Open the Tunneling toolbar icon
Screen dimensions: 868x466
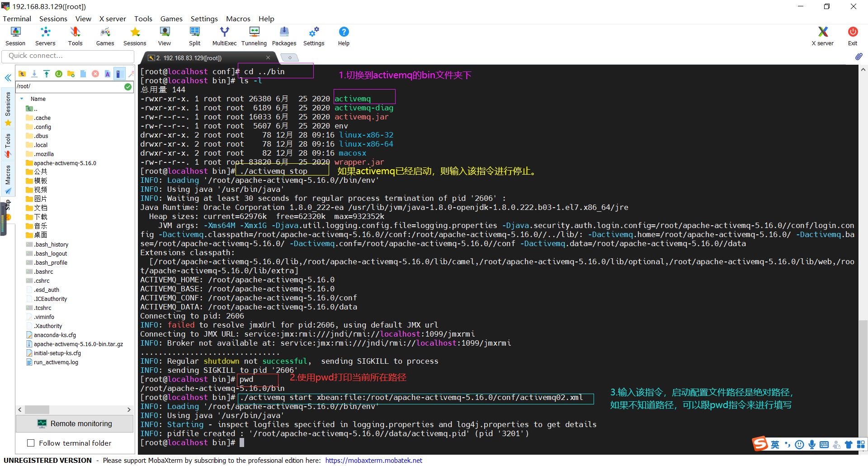(254, 36)
